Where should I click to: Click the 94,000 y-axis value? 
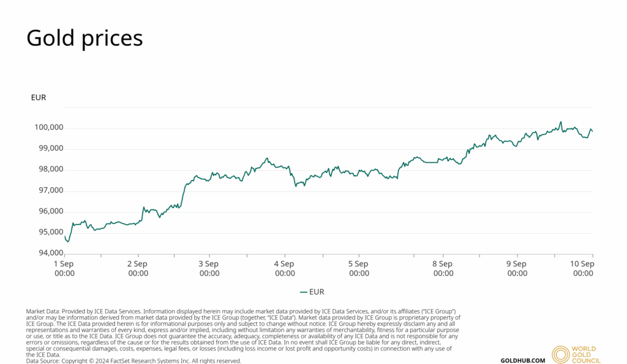(48, 253)
